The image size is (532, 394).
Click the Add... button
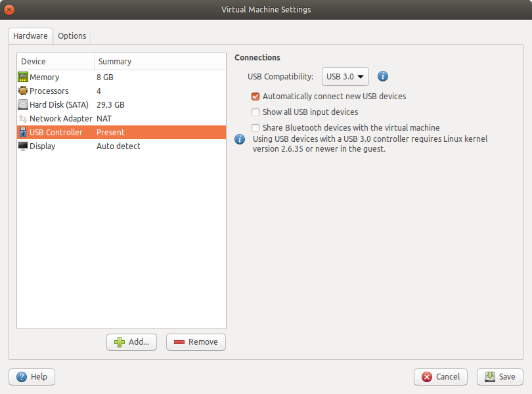131,342
